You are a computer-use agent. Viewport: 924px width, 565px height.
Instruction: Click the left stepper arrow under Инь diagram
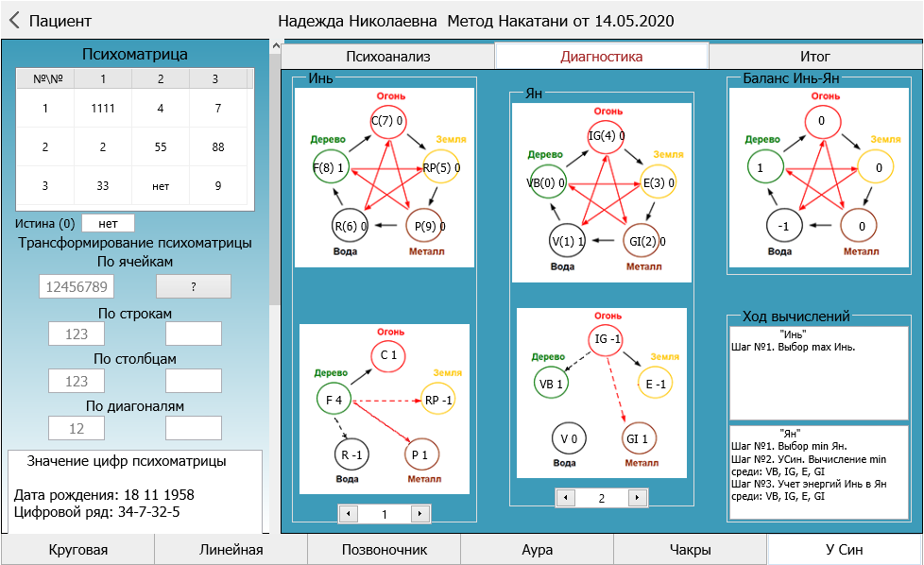347,514
